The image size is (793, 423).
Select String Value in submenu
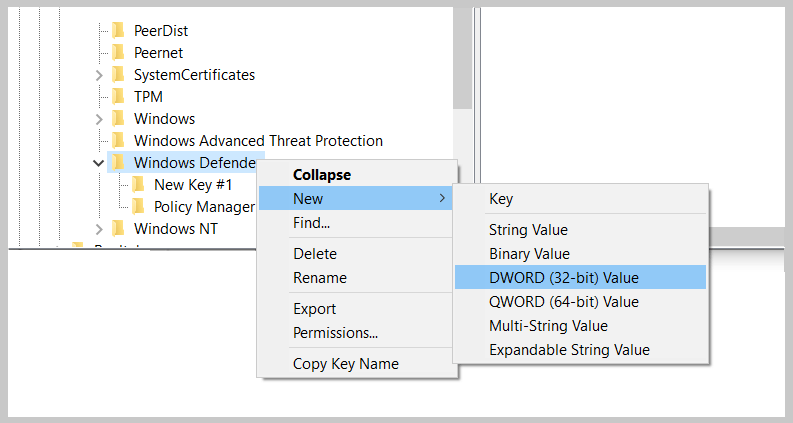(x=580, y=230)
